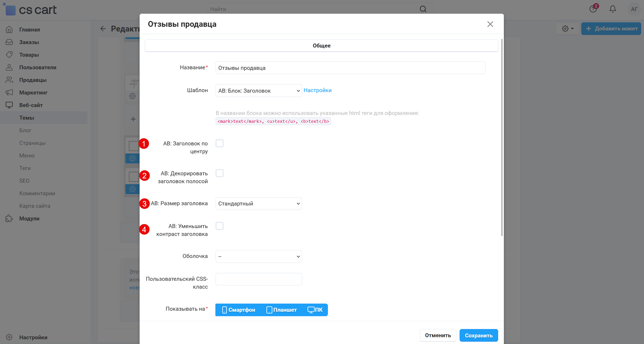Switch to the Общее tab

pyautogui.click(x=321, y=45)
